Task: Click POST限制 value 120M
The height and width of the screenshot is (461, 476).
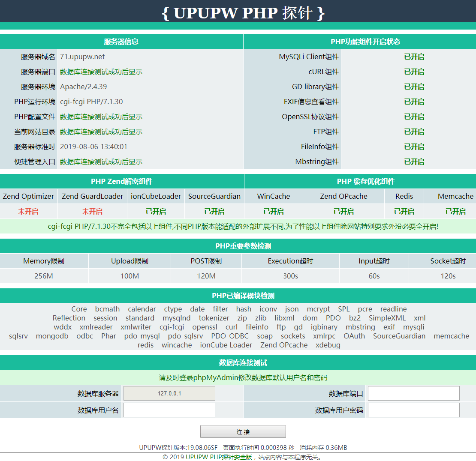Action: 206,276
